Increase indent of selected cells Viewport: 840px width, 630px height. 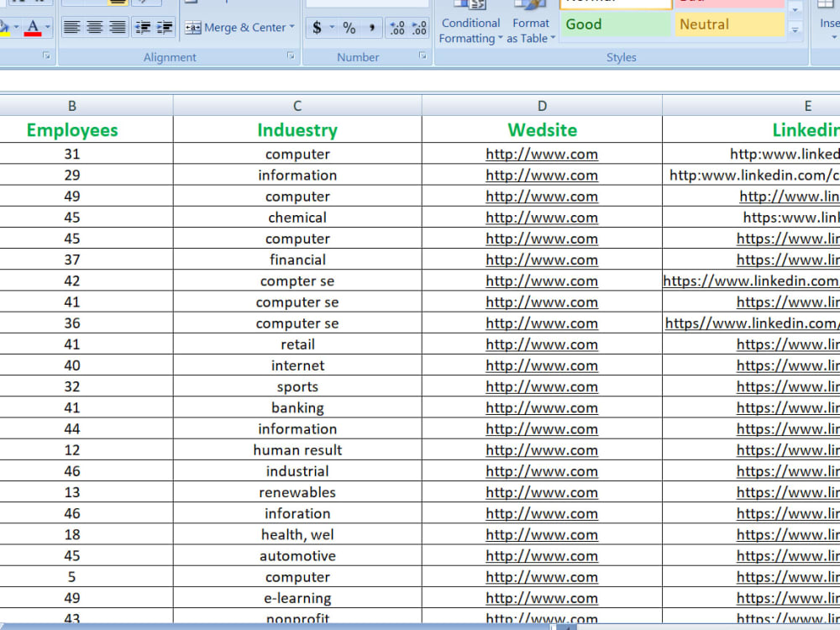[x=165, y=27]
